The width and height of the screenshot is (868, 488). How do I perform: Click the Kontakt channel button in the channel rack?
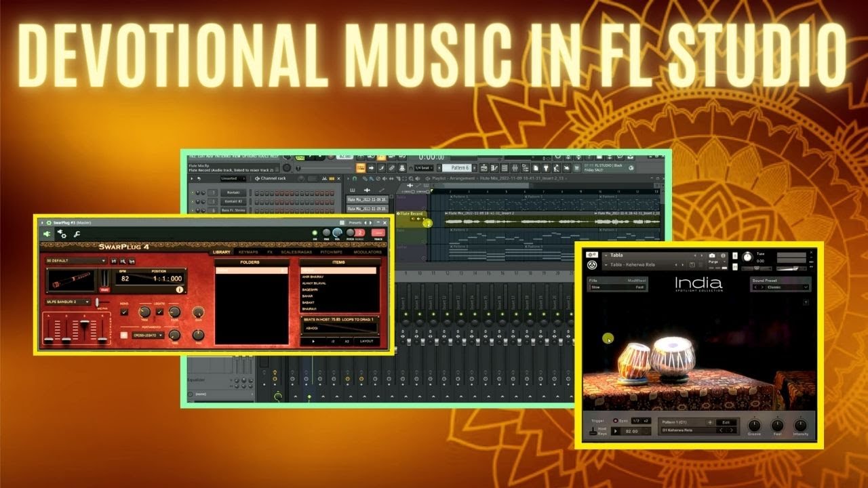232,192
